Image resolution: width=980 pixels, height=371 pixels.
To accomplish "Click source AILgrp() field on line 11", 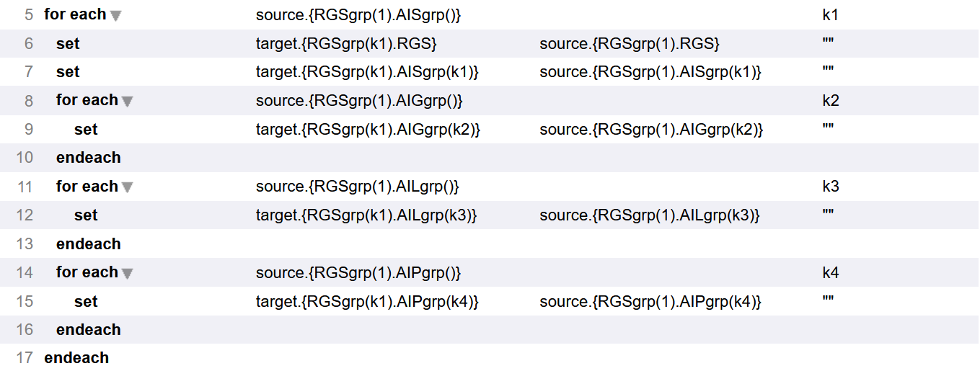I will tap(358, 187).
